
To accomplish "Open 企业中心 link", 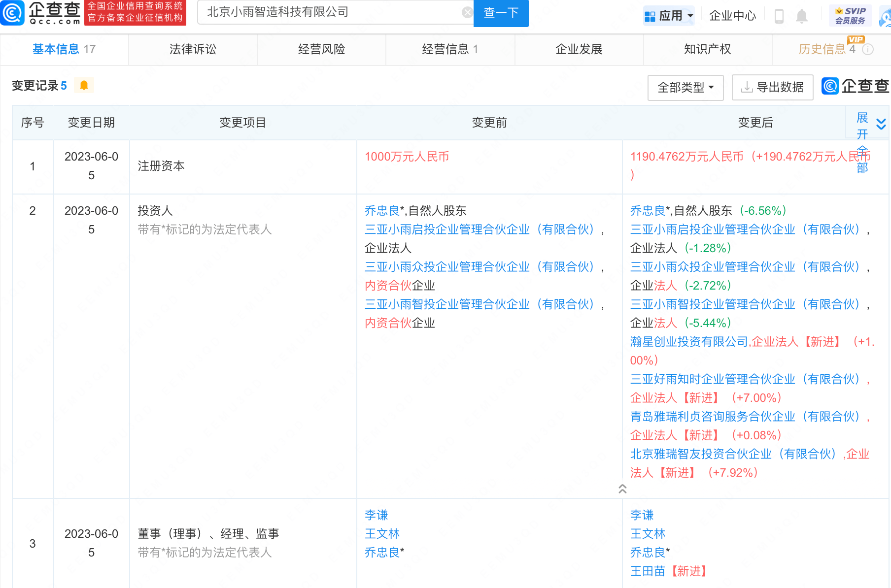I will [732, 16].
